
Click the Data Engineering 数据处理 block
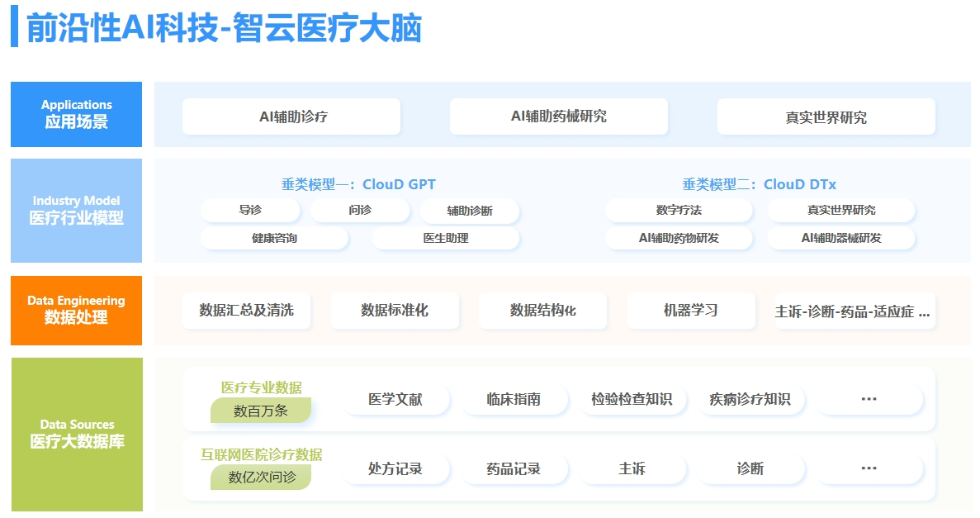(x=76, y=311)
